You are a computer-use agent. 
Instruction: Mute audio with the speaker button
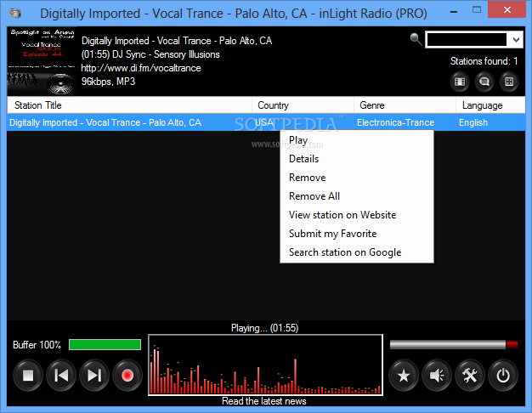[x=437, y=376]
